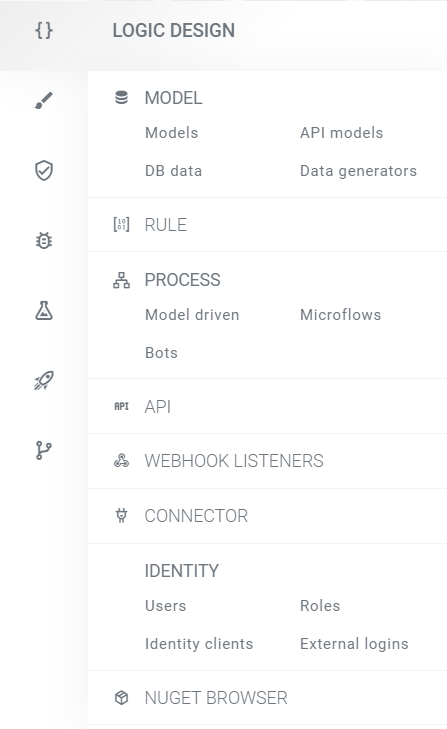
Task: Open the flask testing icon
Action: (44, 311)
